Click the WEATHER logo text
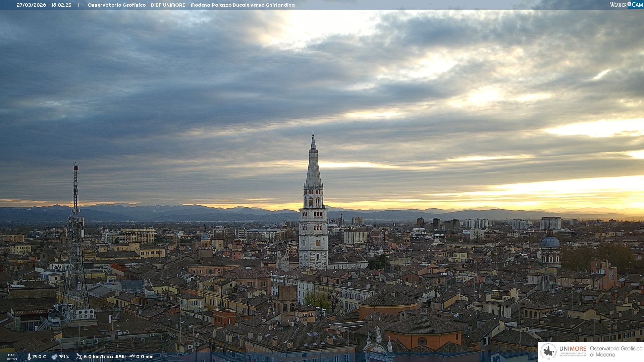The width and height of the screenshot is (644, 362). (x=618, y=5)
